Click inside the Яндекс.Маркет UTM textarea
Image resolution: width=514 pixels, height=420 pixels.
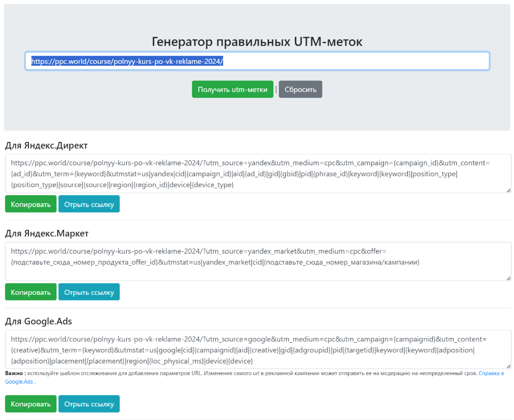pos(258,261)
